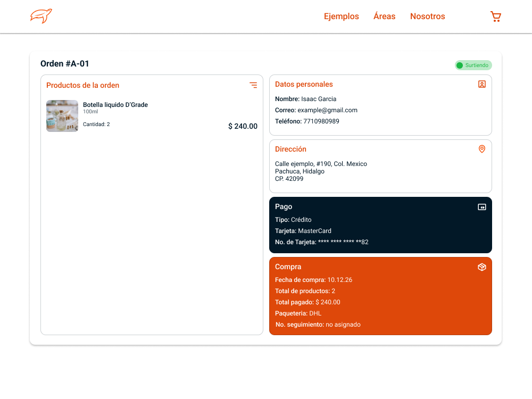Open the shopping cart
Screen dimensions: 532x399
496,16
